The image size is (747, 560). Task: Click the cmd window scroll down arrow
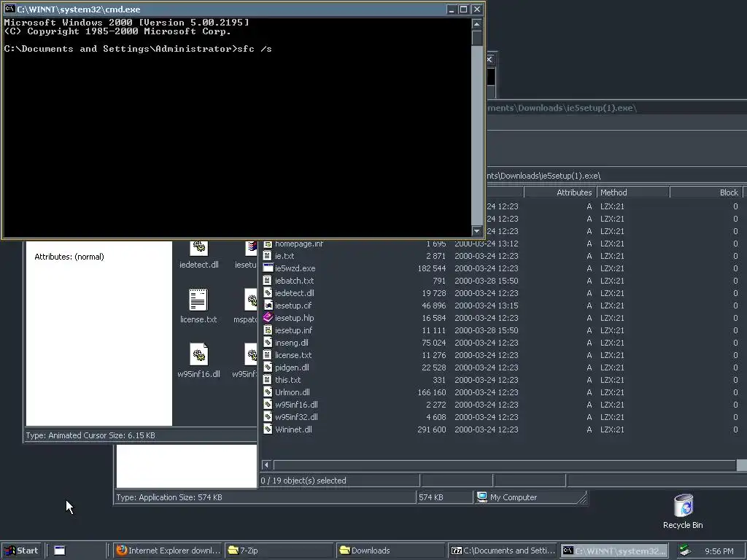click(477, 231)
